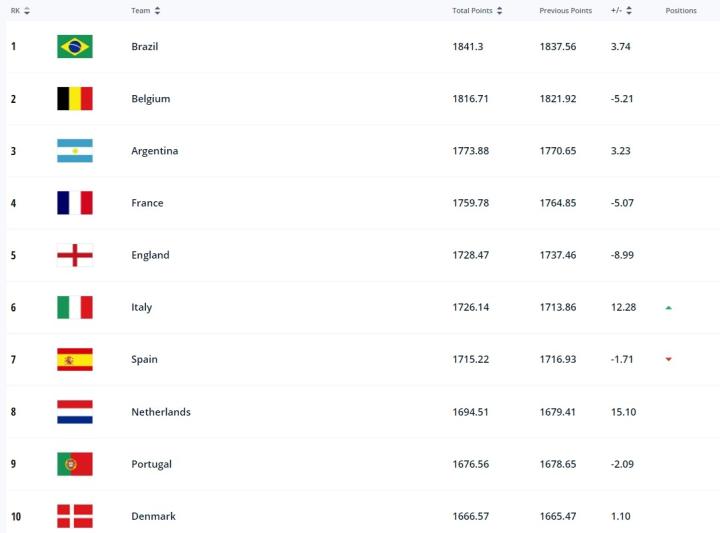Click the Spain flag icon
720x533 pixels.
(x=75, y=359)
